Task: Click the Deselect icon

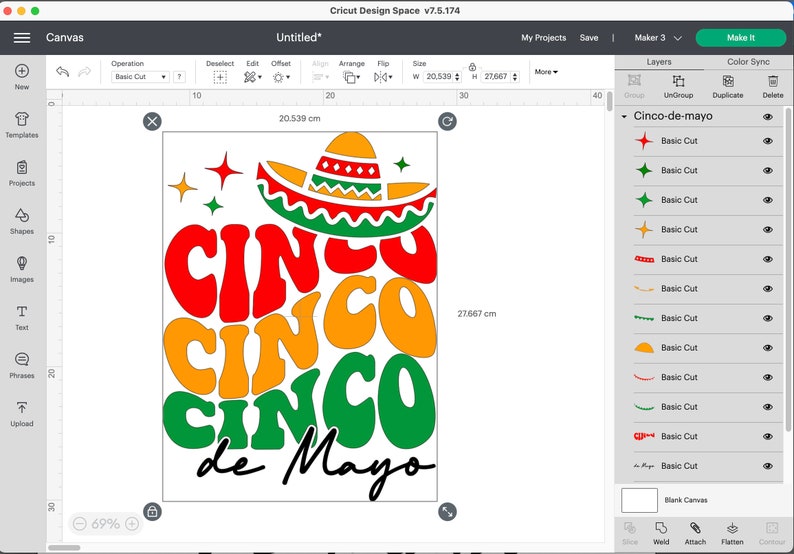Action: point(220,77)
